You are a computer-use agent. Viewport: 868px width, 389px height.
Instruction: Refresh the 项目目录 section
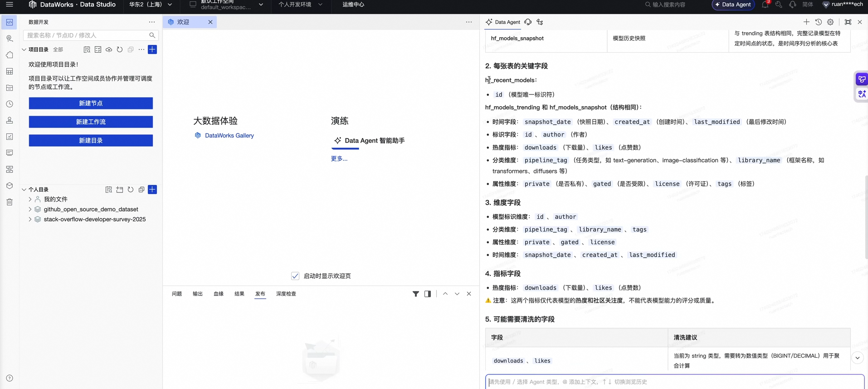tap(120, 49)
